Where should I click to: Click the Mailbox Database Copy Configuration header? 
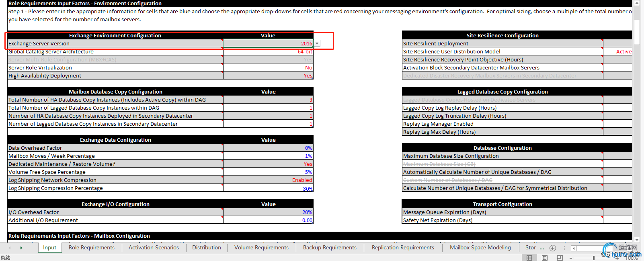(115, 92)
